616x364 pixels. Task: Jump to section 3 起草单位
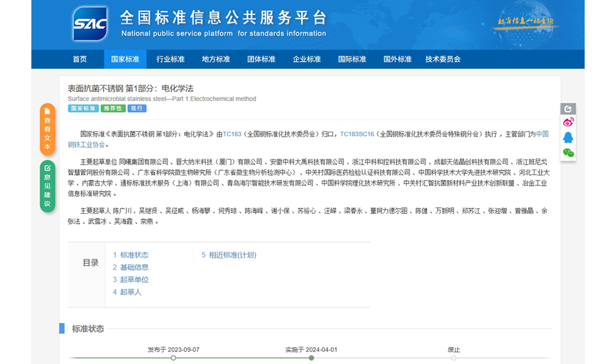131,279
